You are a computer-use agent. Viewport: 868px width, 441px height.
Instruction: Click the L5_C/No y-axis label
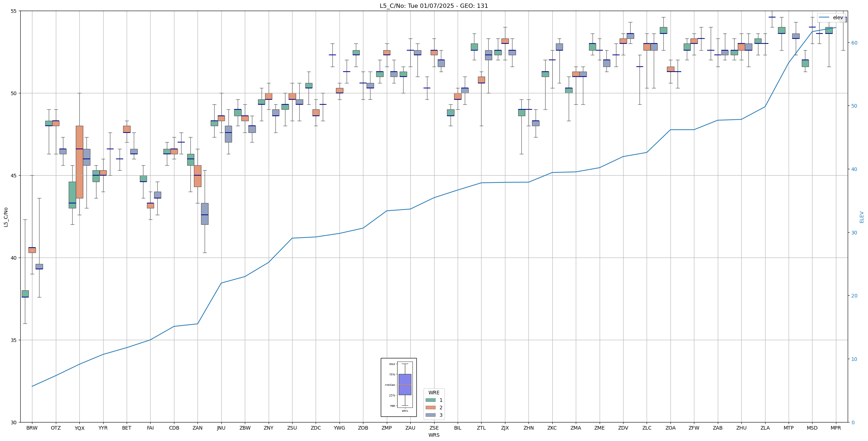pos(6,217)
